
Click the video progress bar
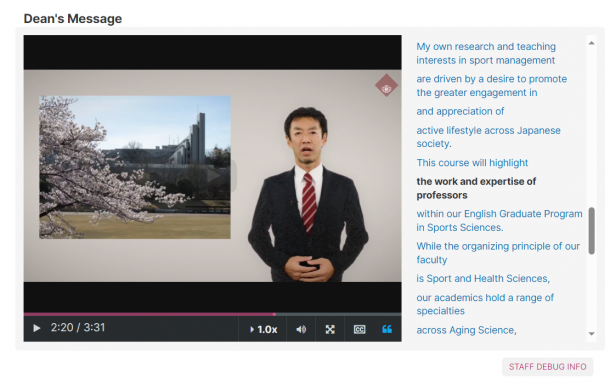[x=212, y=314]
